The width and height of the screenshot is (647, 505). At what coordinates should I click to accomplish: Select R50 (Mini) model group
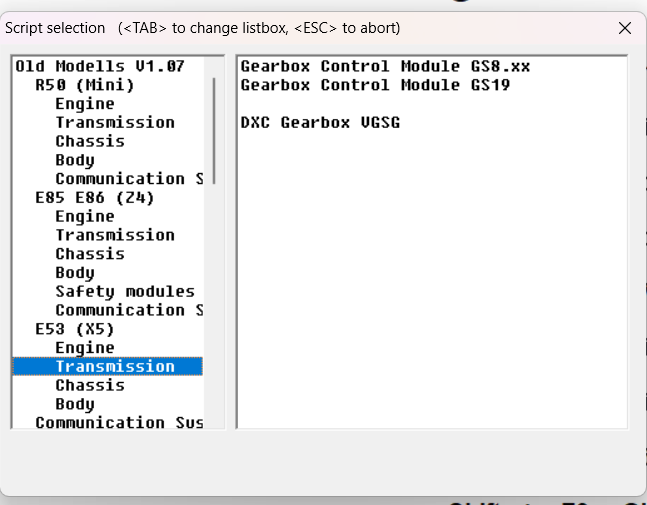[x=85, y=85]
